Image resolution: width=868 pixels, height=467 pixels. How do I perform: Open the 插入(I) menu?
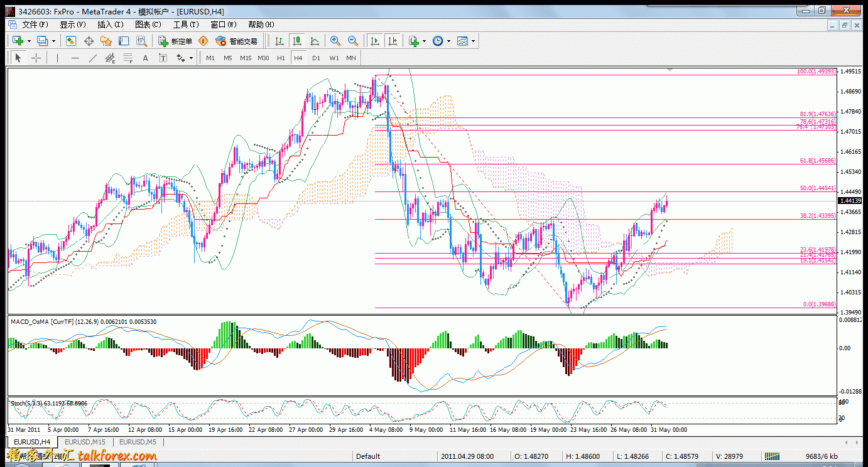111,24
